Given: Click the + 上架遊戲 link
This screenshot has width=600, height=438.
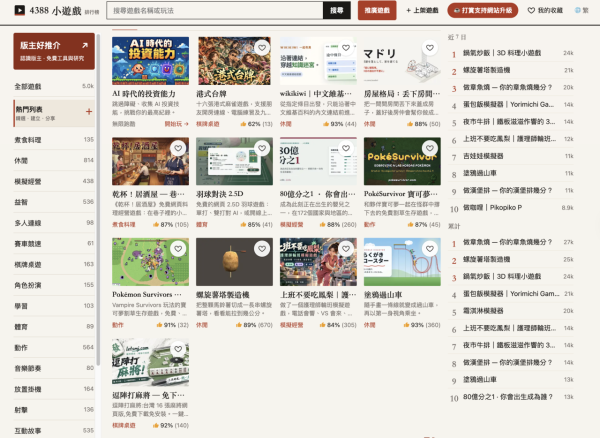Looking at the screenshot, I should (x=422, y=10).
